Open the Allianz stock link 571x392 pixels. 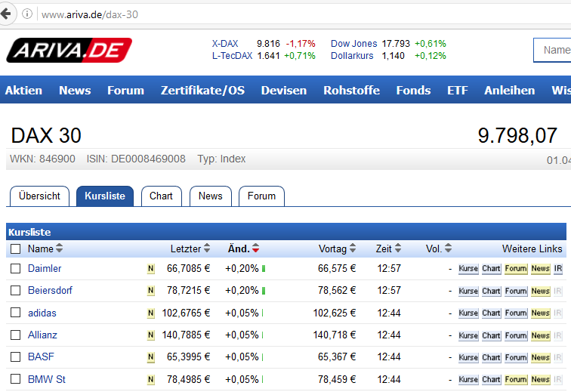coord(42,335)
